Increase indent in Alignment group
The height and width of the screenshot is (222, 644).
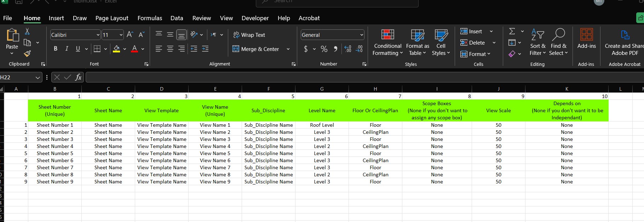point(205,49)
